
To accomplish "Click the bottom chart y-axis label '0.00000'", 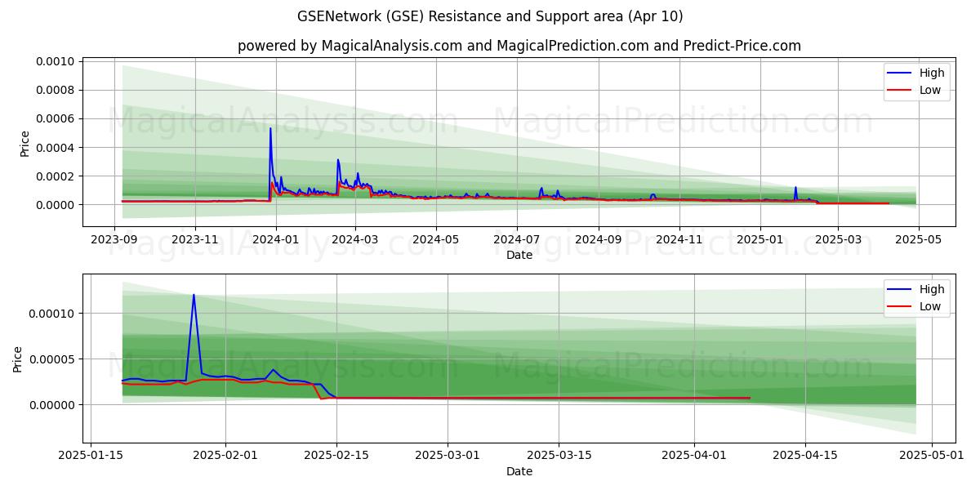I will pos(53,405).
